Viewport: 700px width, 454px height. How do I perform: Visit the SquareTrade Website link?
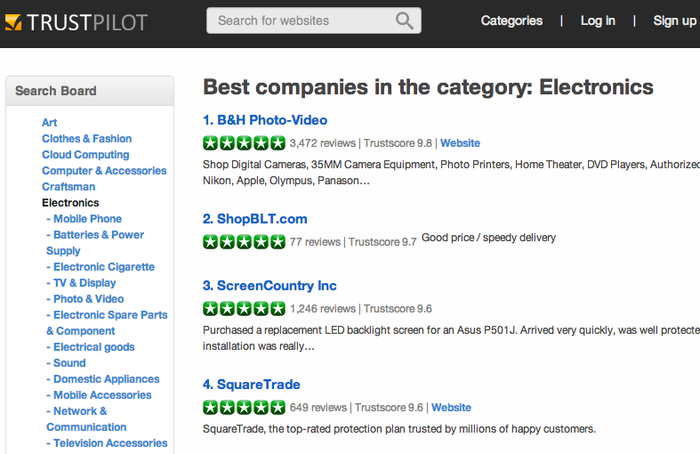451,408
